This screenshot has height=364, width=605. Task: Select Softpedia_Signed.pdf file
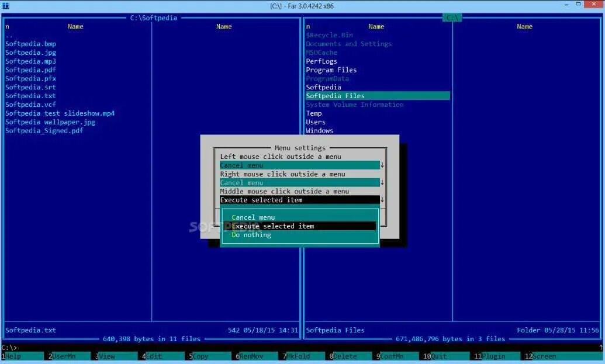(x=44, y=131)
